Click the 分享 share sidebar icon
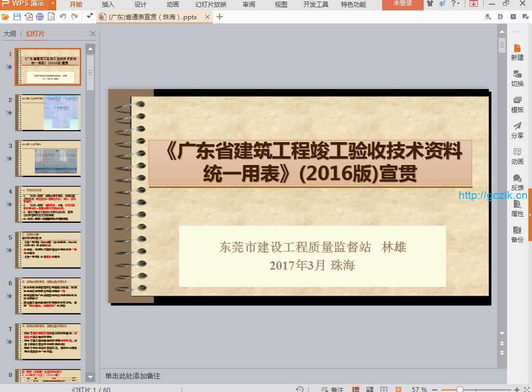Screen dimensions: 532x392 point(517,130)
